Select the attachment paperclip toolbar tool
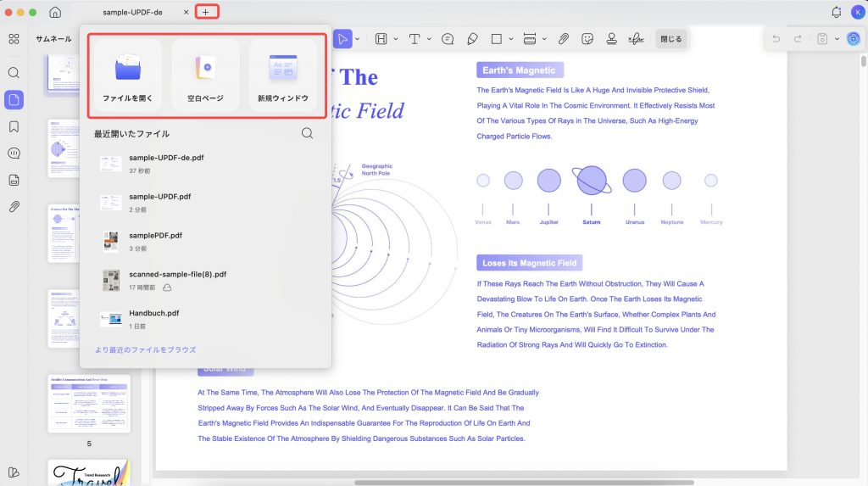The height and width of the screenshot is (486, 868). [x=563, y=39]
